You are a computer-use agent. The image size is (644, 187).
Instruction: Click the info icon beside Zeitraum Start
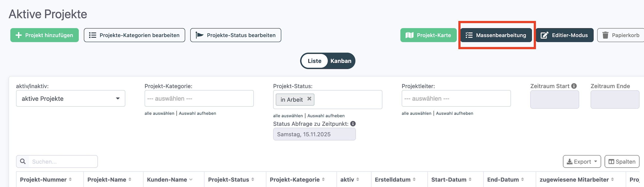pos(574,86)
